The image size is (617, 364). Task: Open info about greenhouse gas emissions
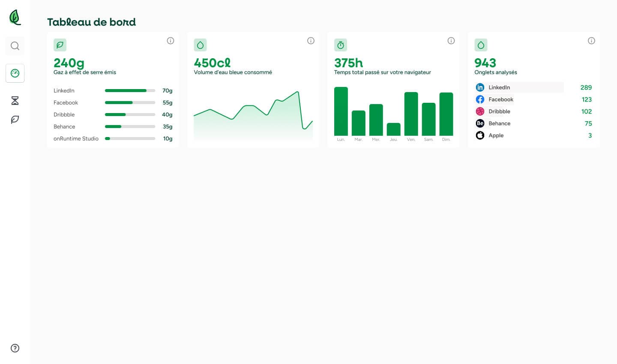pos(171,41)
